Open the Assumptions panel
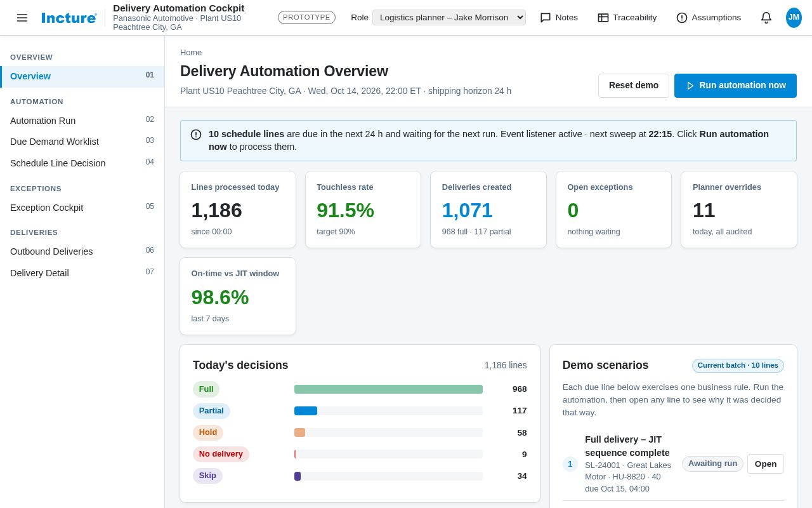The width and height of the screenshot is (812, 508). coord(709,18)
